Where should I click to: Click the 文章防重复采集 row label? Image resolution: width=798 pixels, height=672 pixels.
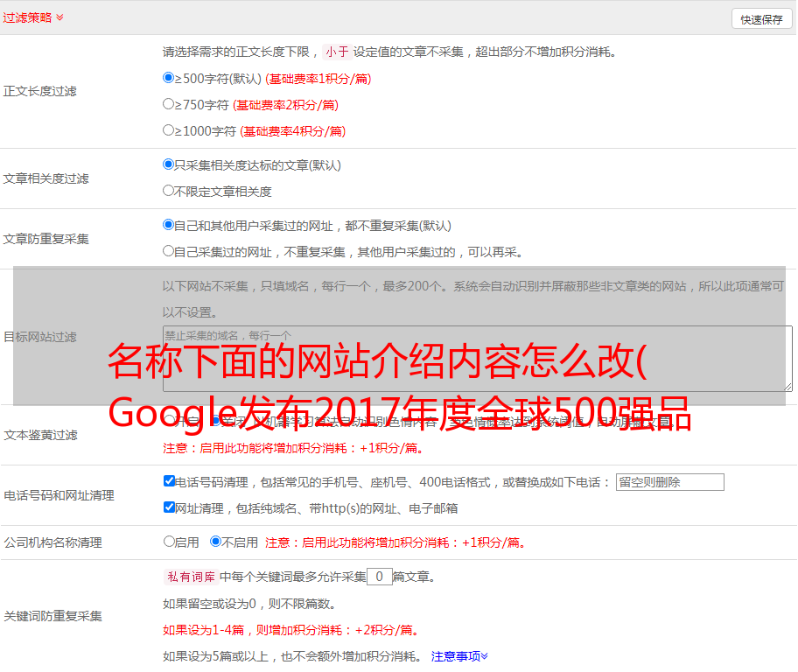tap(46, 239)
